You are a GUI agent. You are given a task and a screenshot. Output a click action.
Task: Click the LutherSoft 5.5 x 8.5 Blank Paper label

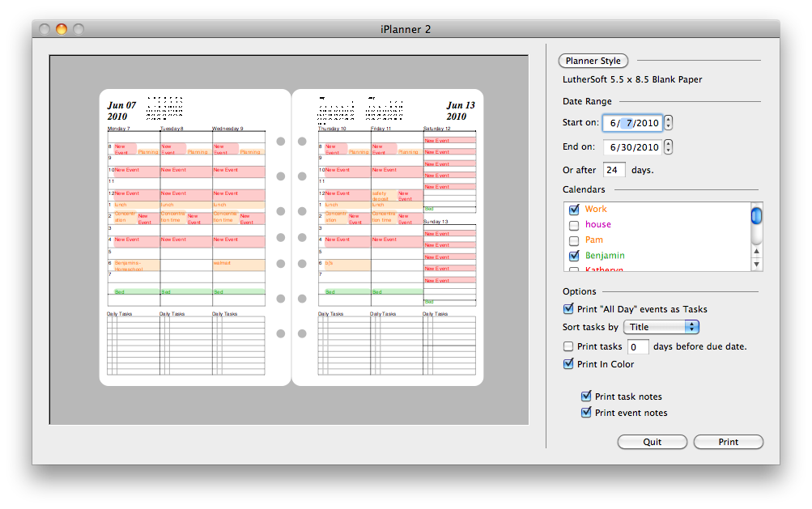[x=632, y=80]
